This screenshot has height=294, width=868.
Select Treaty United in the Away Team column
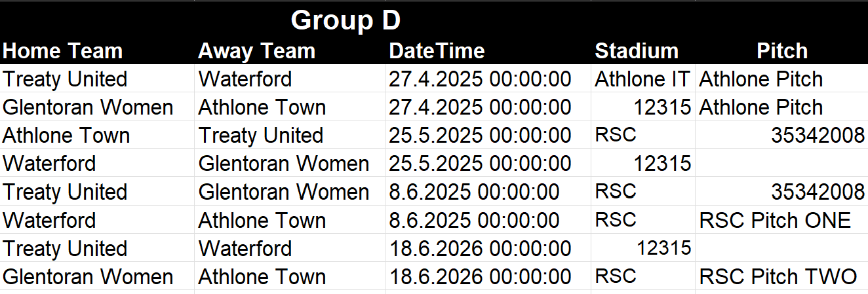(x=260, y=136)
